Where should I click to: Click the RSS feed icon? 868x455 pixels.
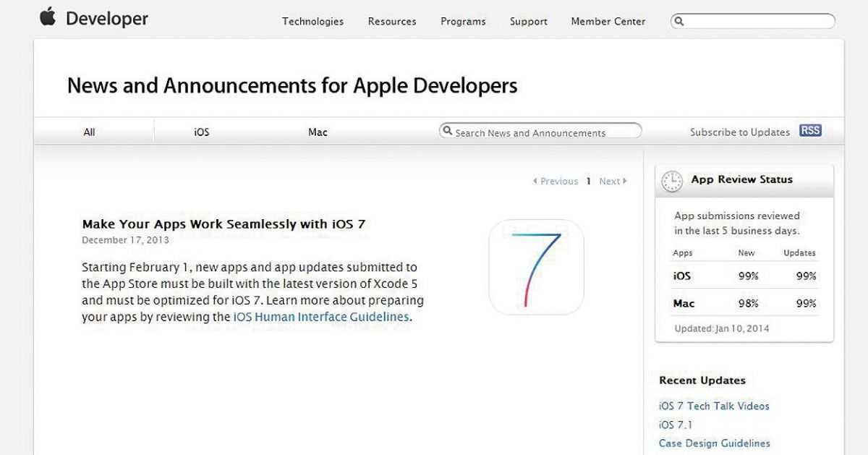pyautogui.click(x=810, y=131)
